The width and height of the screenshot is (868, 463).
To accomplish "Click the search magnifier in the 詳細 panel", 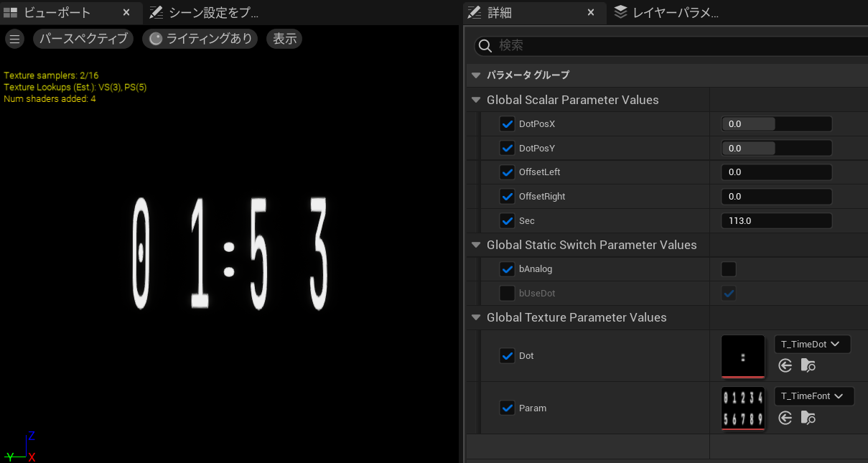I will coord(485,45).
